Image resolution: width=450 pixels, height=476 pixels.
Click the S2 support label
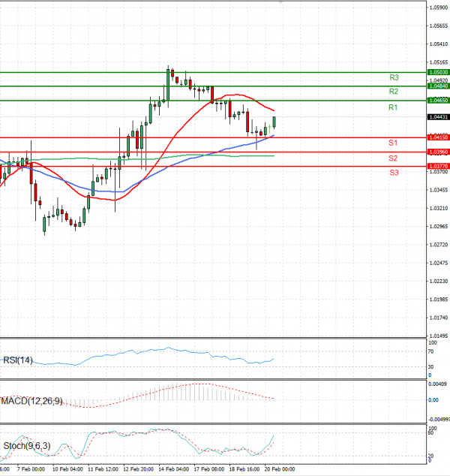(393, 158)
